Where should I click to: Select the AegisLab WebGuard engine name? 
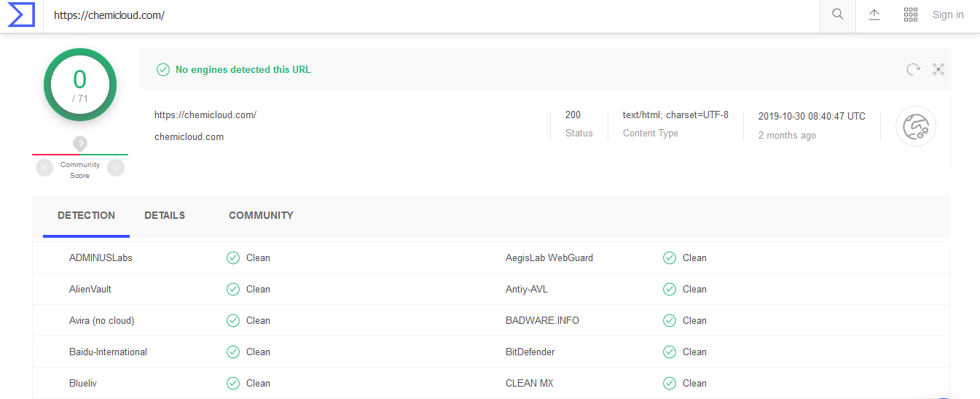pos(549,257)
